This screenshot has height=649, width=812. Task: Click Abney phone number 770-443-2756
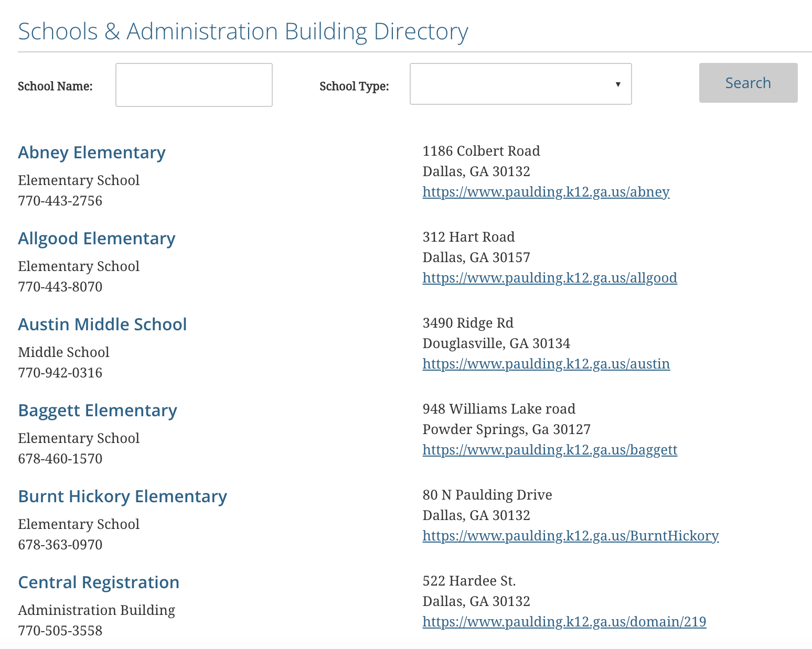60,201
